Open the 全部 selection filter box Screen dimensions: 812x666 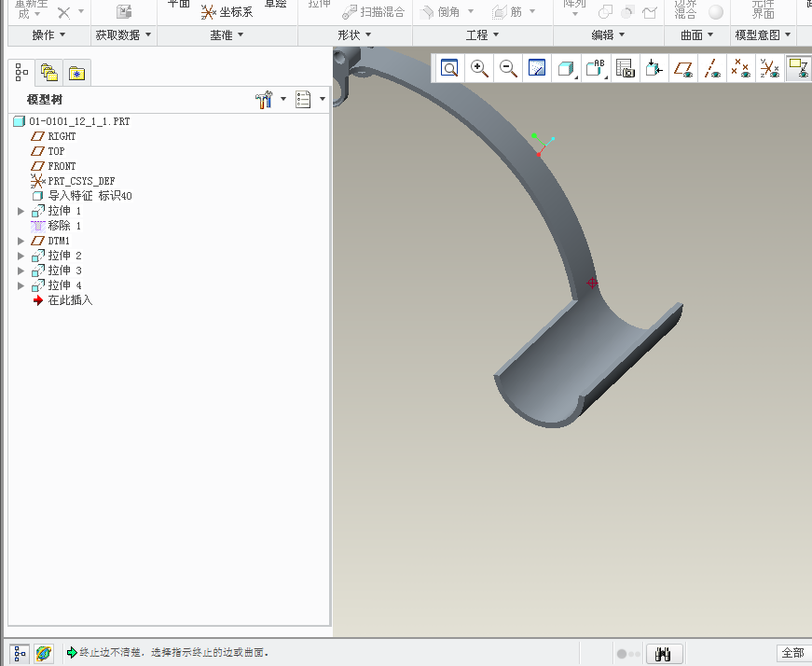pos(792,653)
